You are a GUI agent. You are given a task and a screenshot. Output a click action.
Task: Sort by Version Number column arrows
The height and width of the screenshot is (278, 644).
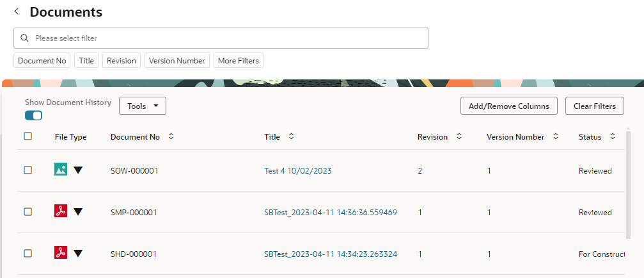pyautogui.click(x=556, y=136)
